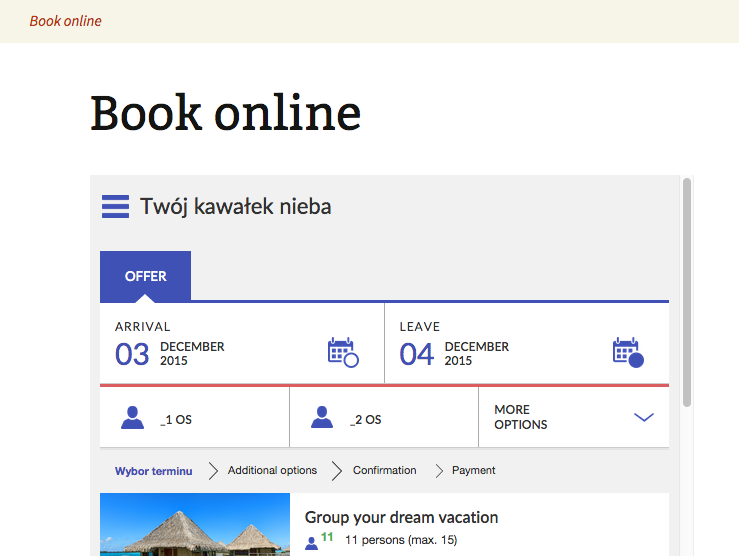Go to Additional options step
This screenshot has width=739, height=556.
pos(272,470)
